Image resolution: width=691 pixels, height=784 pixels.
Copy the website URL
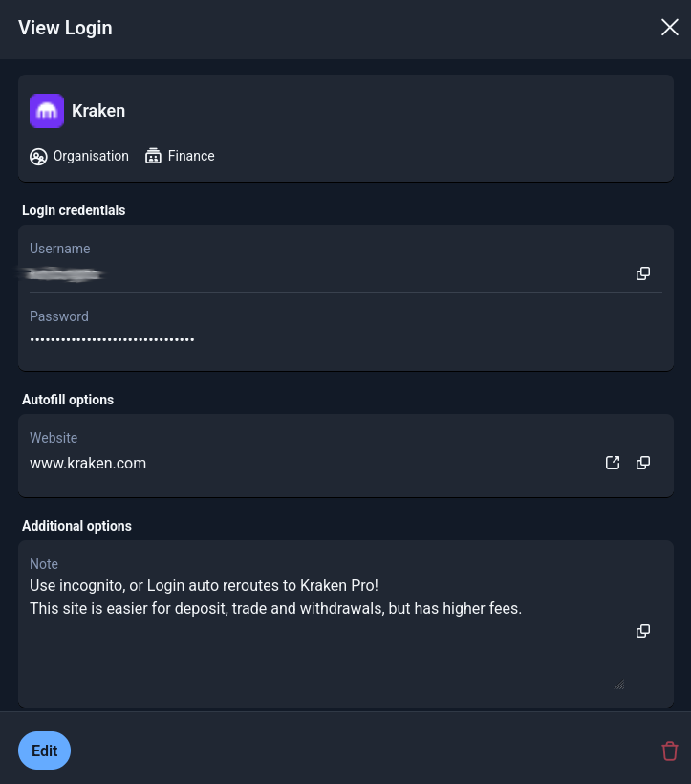643,463
